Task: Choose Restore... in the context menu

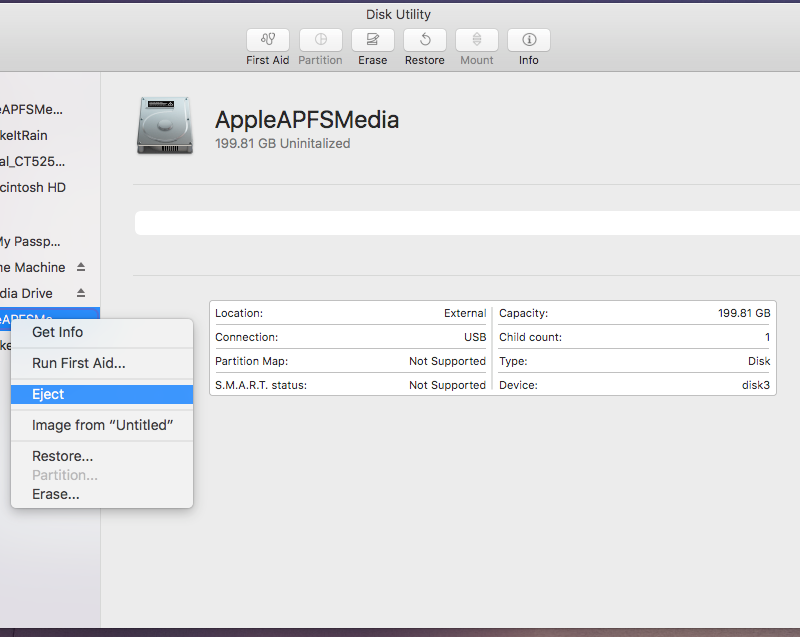Action: pos(102,456)
